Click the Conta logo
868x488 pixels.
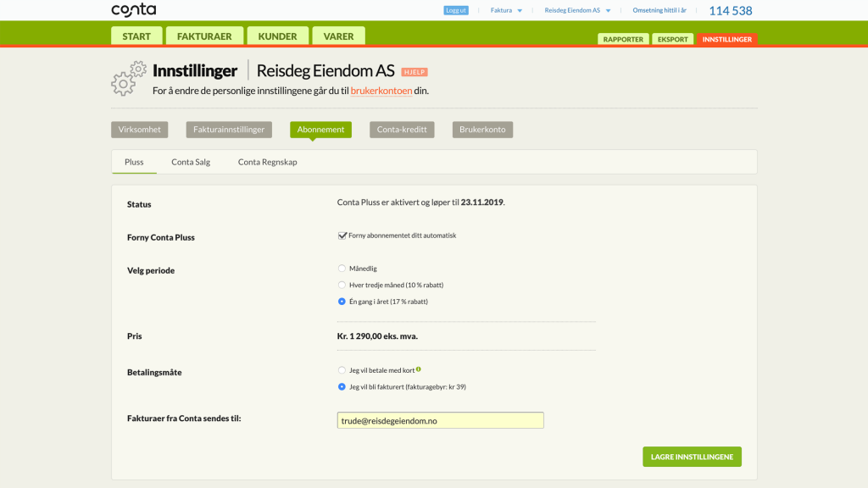(133, 10)
